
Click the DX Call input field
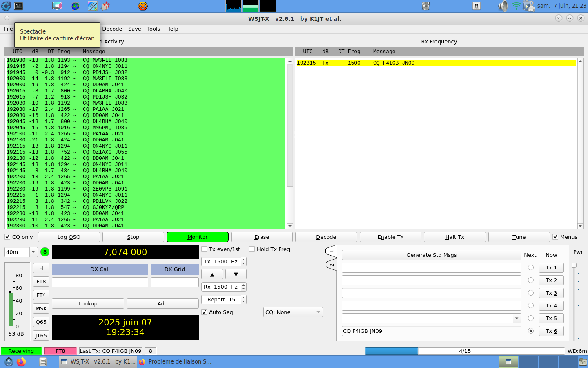100,283
